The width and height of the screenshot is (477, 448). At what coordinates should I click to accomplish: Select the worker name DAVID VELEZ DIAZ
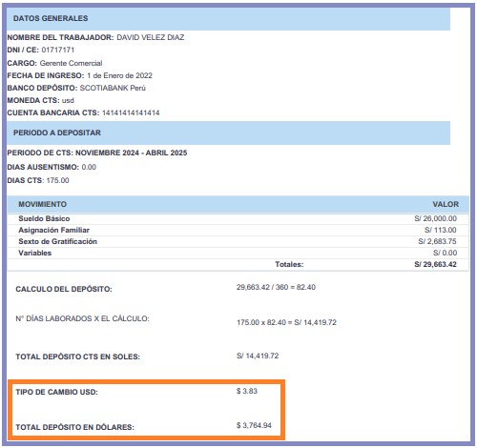[x=151, y=37]
